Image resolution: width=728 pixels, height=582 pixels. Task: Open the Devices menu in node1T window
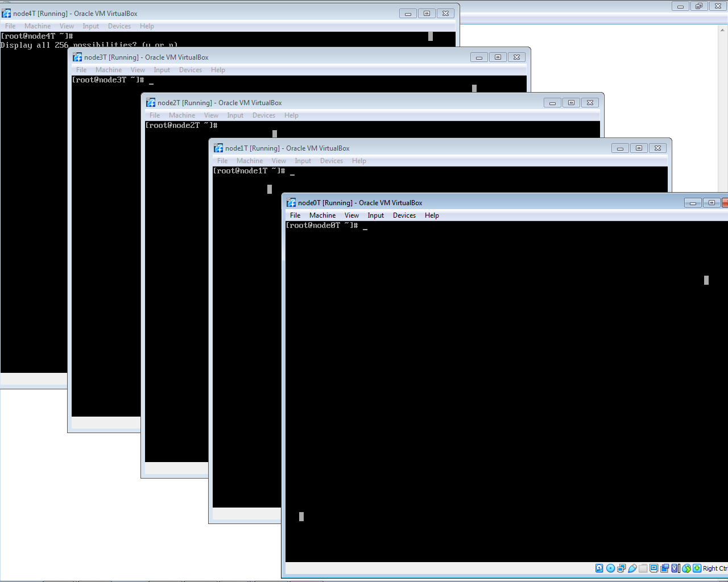click(331, 161)
